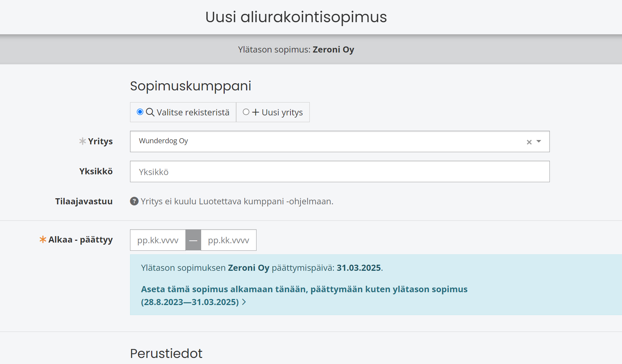Click the end date '31.03.2025' in the info box

(359, 268)
